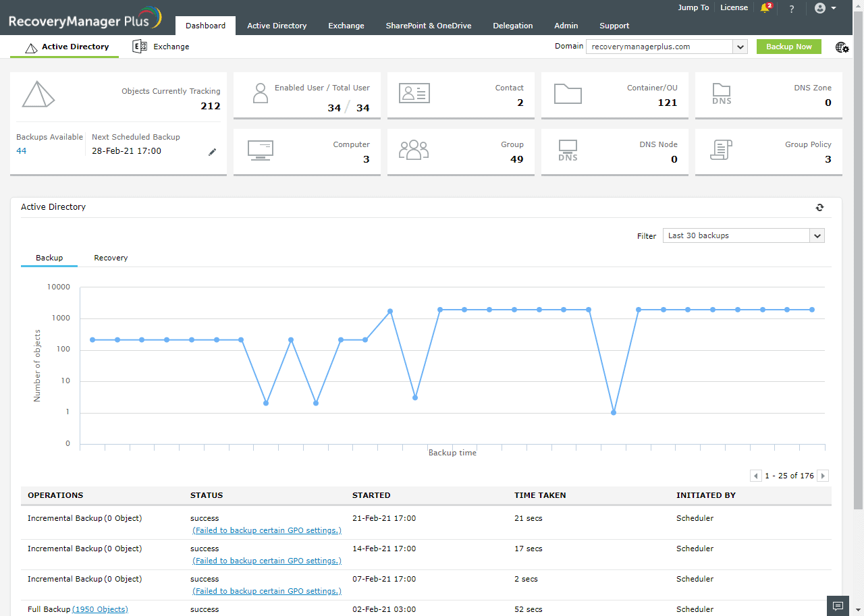Open the Support tab
The height and width of the screenshot is (616, 864).
(614, 26)
